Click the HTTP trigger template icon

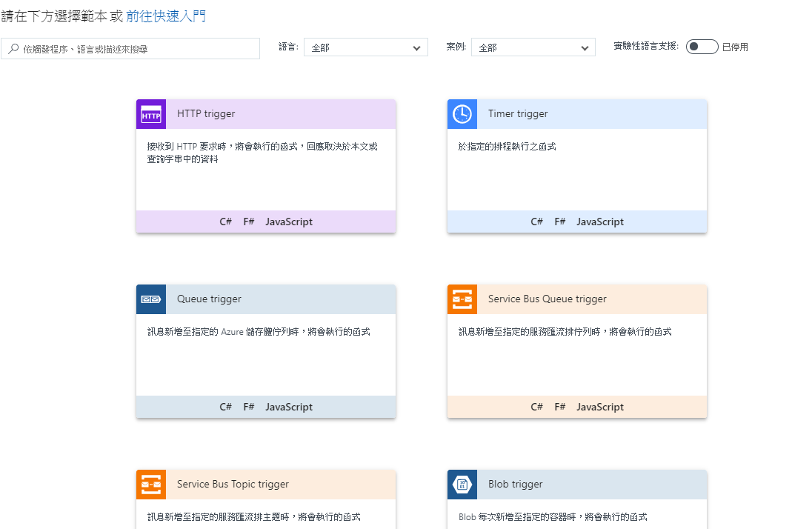click(x=151, y=113)
